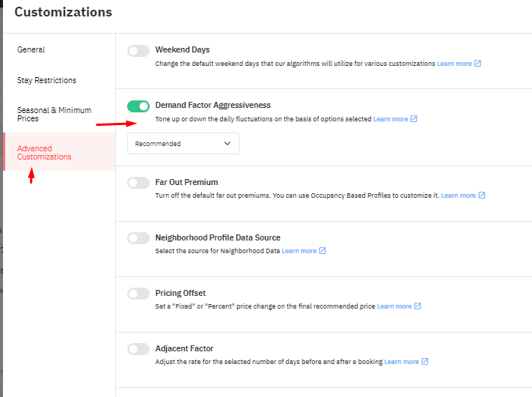
Task: Click external link icon for Neighborhood Profile Data Source
Action: (322, 251)
